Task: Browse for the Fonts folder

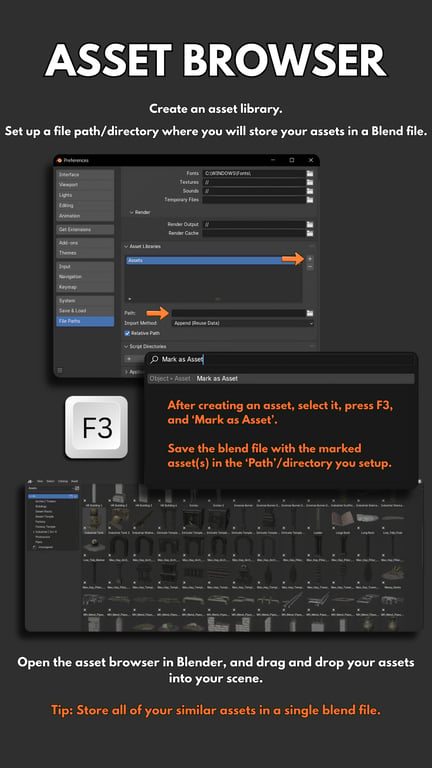Action: 310,173
